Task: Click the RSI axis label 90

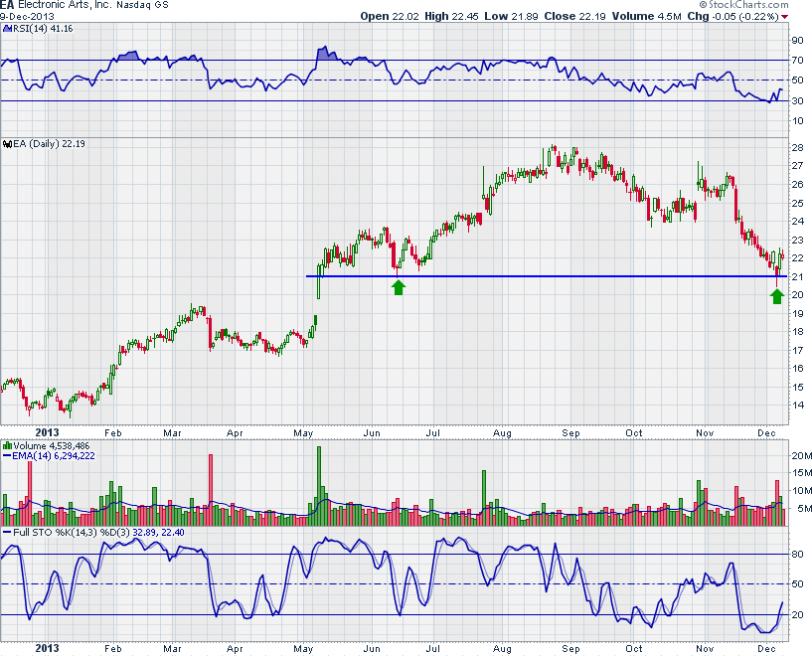Action: (797, 41)
